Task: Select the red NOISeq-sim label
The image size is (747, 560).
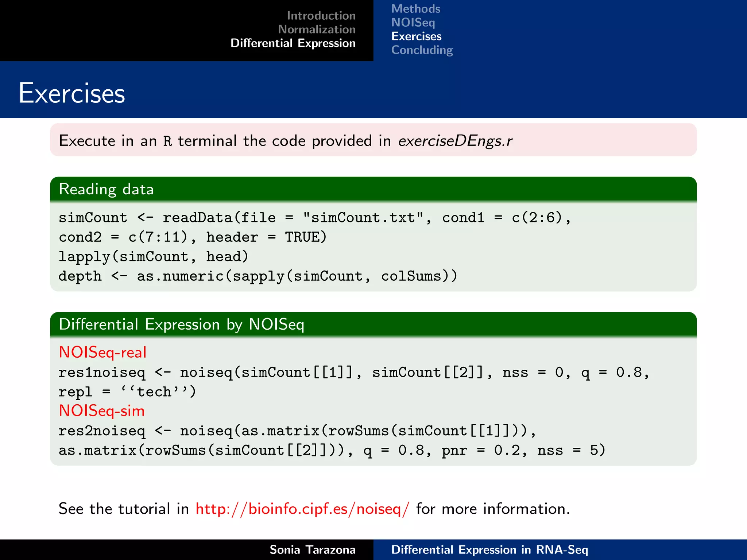Action: 102,411
